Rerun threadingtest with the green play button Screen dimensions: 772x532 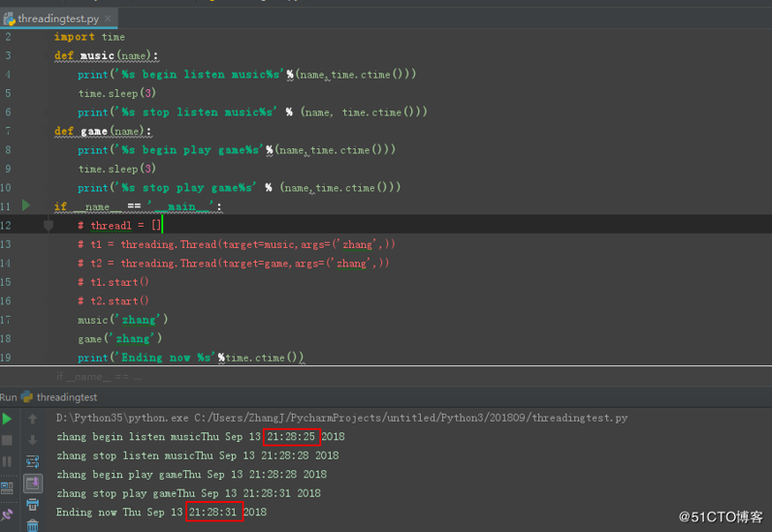[x=7, y=419]
